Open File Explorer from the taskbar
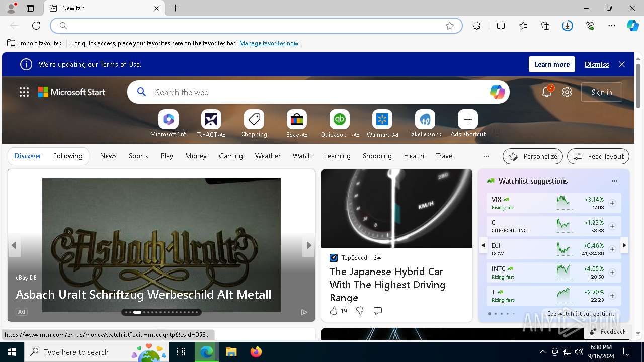This screenshot has width=644, height=362. click(x=231, y=352)
